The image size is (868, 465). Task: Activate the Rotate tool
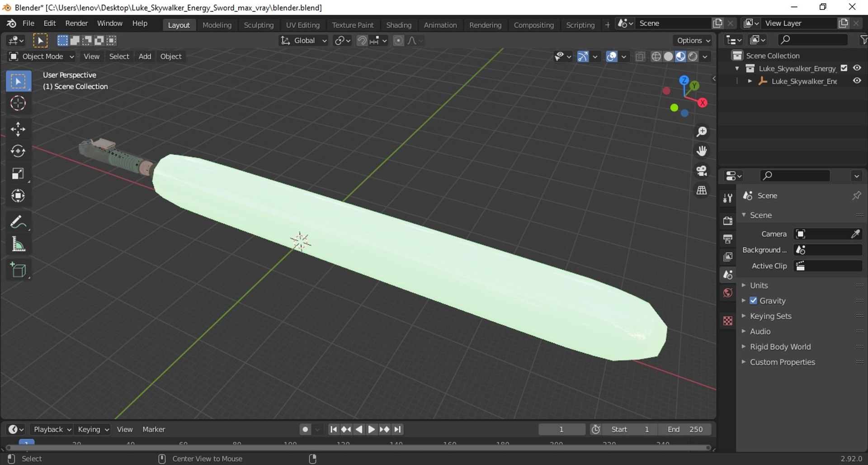(18, 151)
